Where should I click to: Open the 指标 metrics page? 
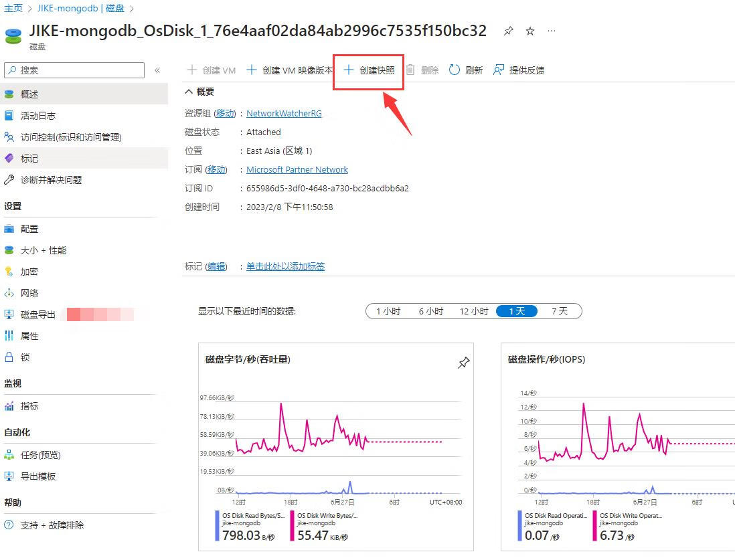(84, 406)
